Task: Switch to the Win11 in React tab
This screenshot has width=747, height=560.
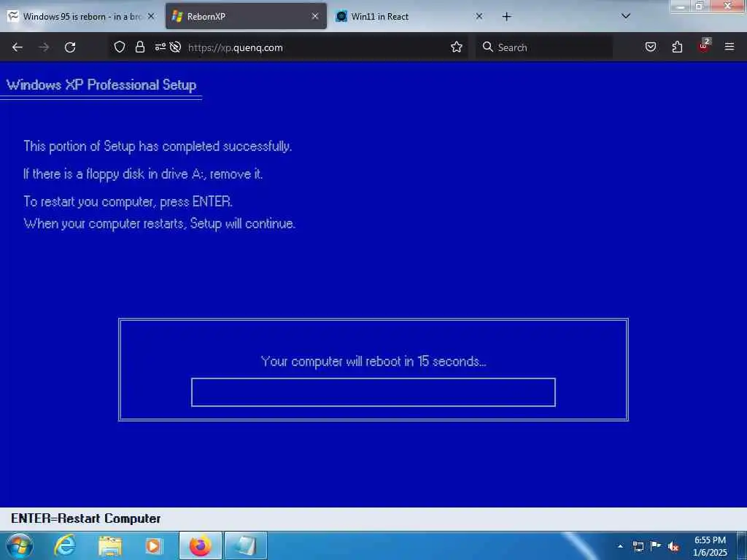Action: (409, 17)
